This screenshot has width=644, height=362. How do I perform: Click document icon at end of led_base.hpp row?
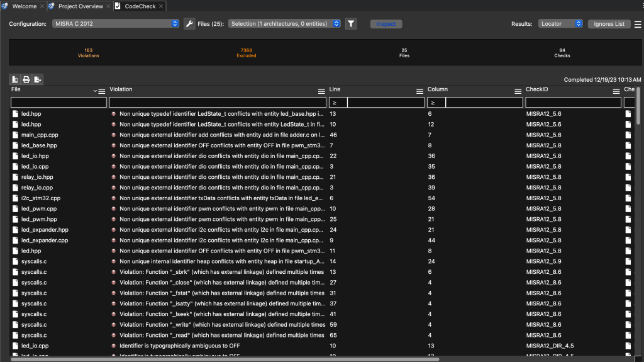point(628,145)
